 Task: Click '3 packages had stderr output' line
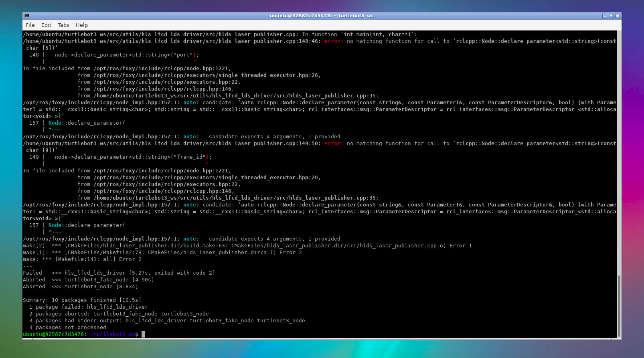click(167, 321)
